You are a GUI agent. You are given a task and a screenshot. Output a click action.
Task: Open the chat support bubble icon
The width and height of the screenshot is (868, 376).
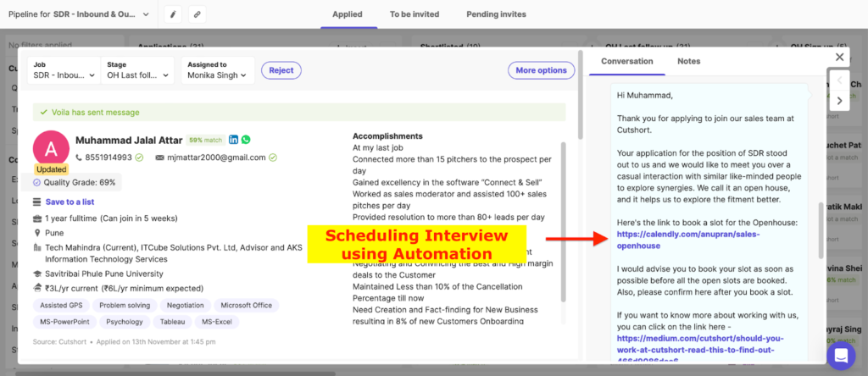point(841,356)
